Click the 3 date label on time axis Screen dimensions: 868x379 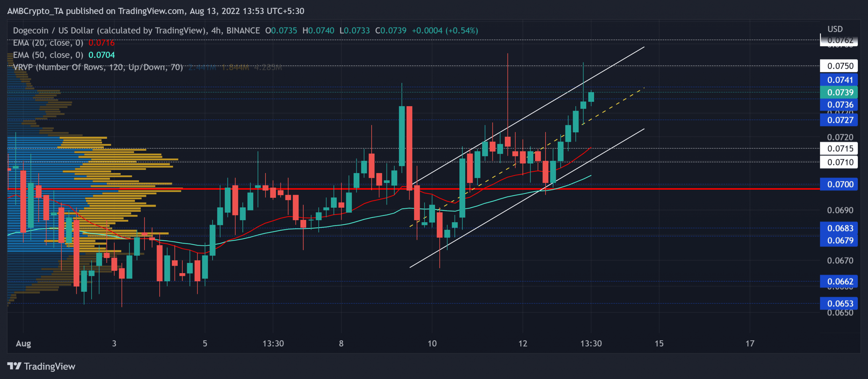click(114, 343)
